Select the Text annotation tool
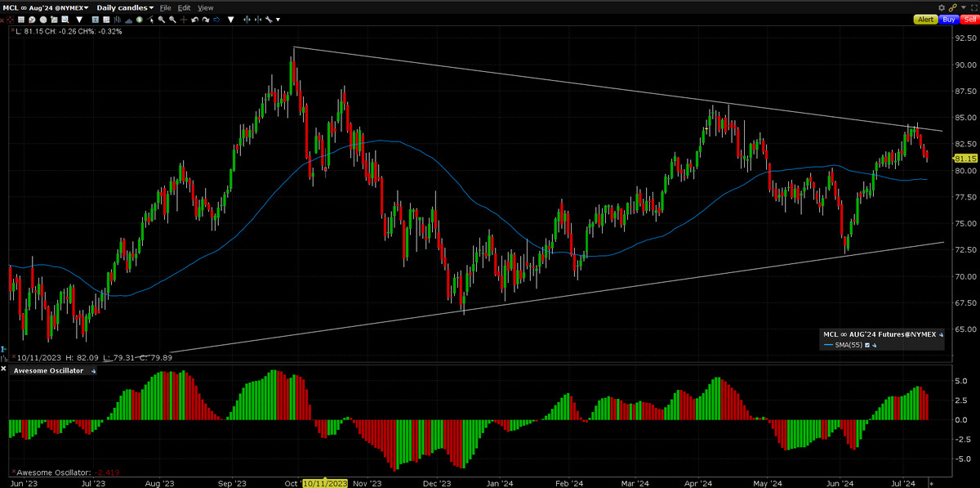The height and width of the screenshot is (488, 980). (x=96, y=19)
